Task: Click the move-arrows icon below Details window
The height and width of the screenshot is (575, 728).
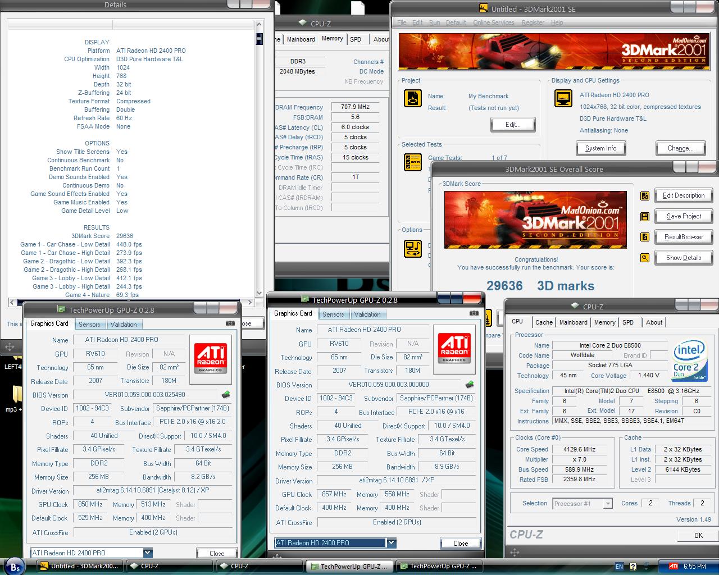Action: point(10,346)
